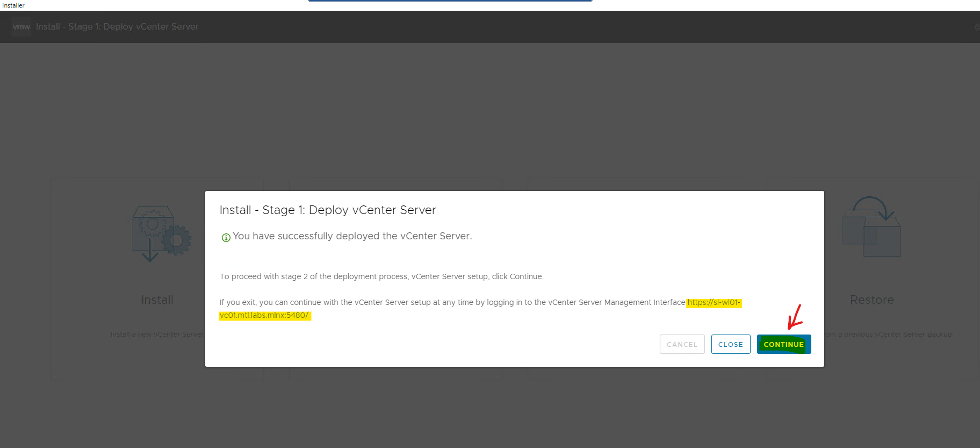Click the CONTINUE button

[x=784, y=344]
